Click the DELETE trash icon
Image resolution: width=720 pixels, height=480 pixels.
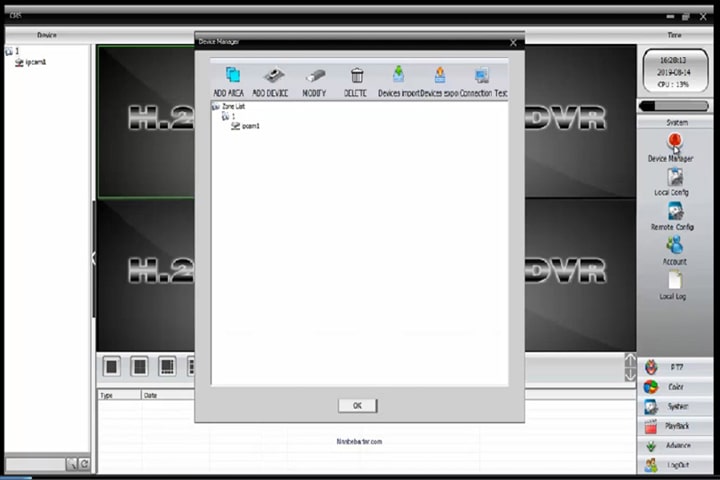pyautogui.click(x=356, y=76)
